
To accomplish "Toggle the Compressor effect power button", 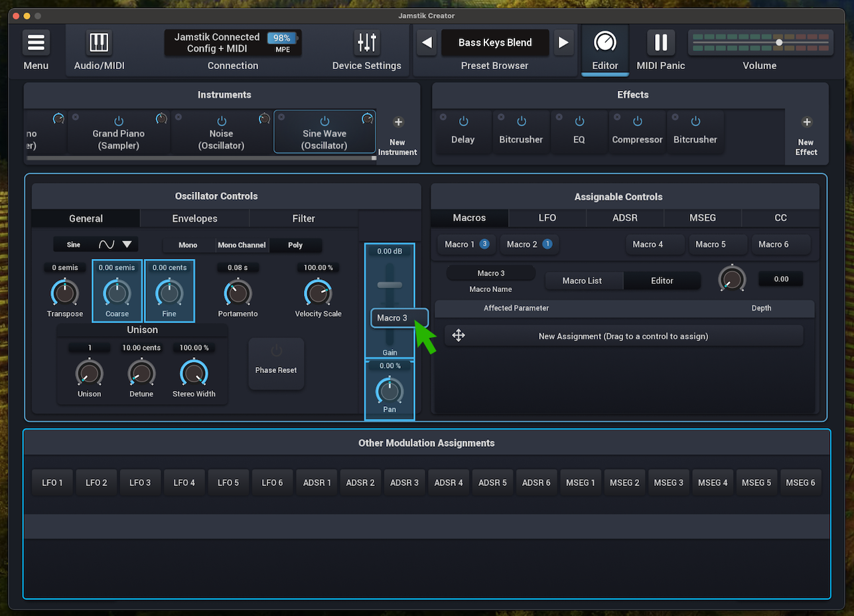I will pos(638,121).
